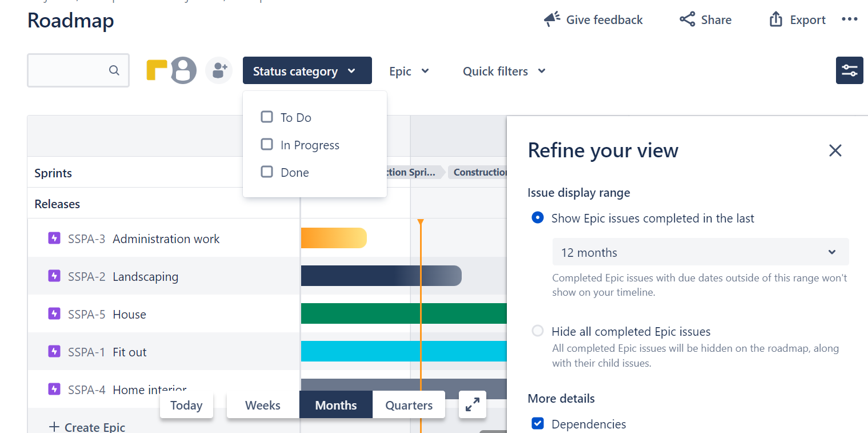Open the Export options

797,19
